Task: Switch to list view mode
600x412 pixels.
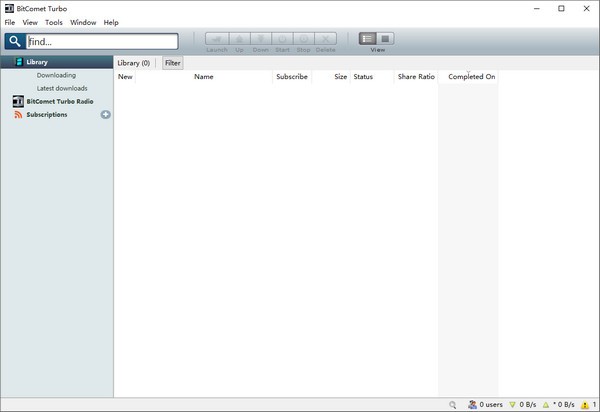Action: (x=368, y=38)
